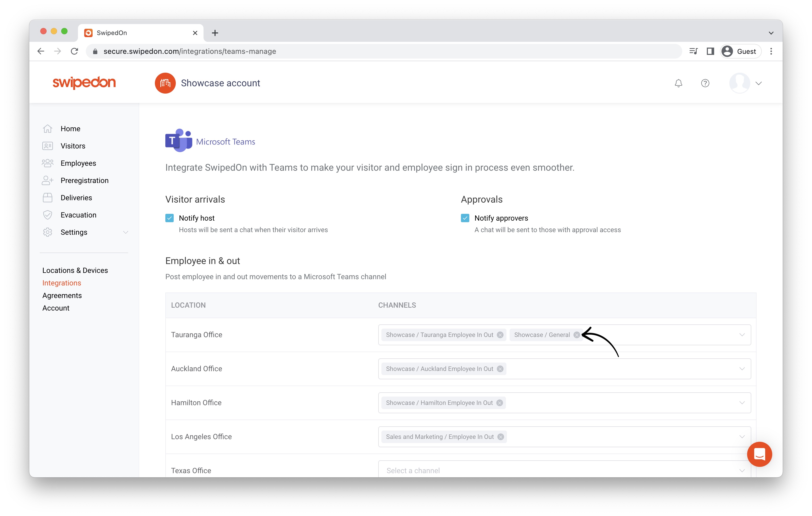This screenshot has width=812, height=516.
Task: Remove the Auckland Employee In Out channel tag
Action: tap(500, 369)
